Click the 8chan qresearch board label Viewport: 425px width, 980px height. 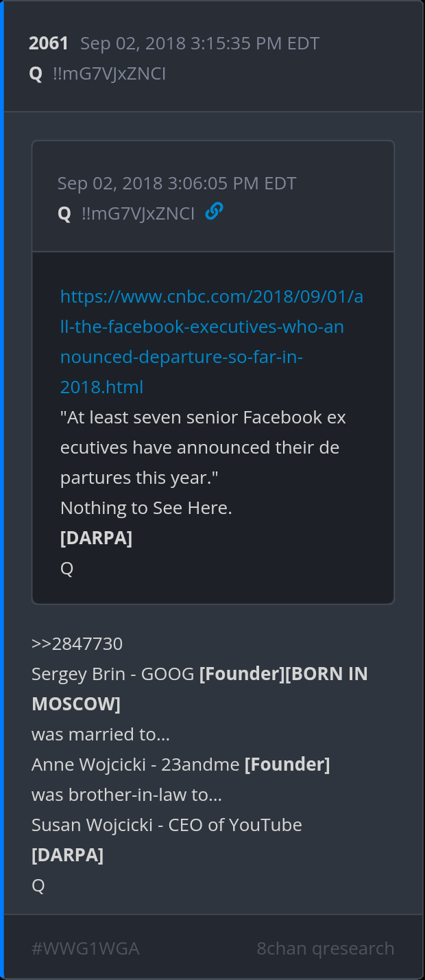point(326,948)
